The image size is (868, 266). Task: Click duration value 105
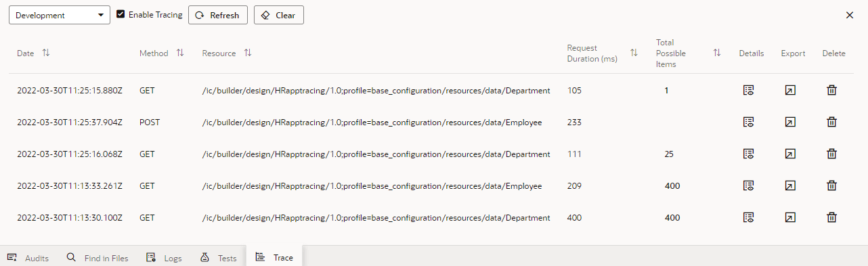pyautogui.click(x=574, y=90)
